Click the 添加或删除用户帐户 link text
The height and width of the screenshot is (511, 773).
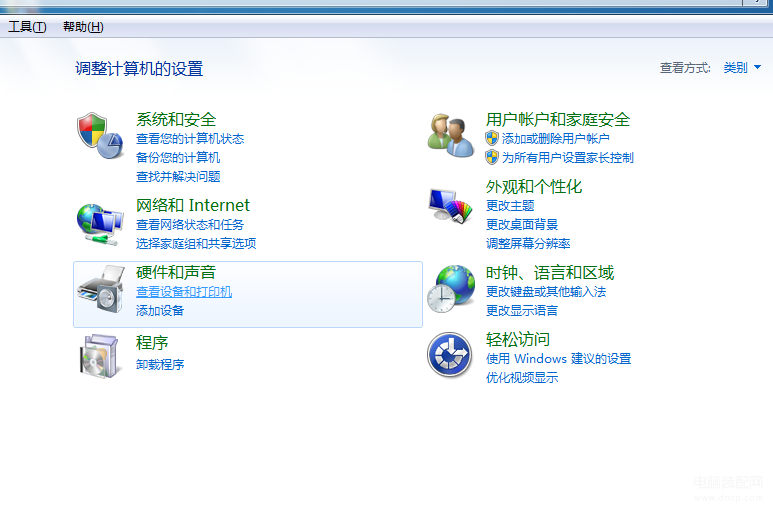556,139
